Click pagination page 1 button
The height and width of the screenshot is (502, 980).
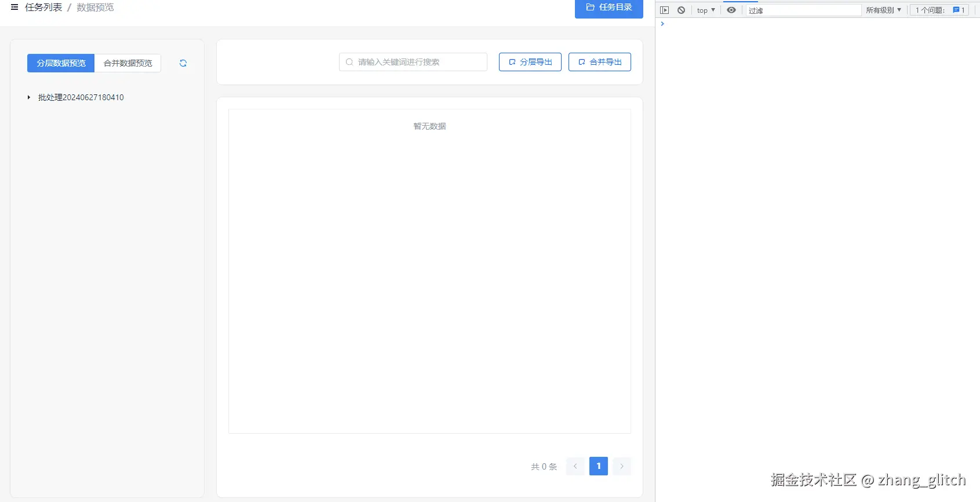[x=599, y=466]
